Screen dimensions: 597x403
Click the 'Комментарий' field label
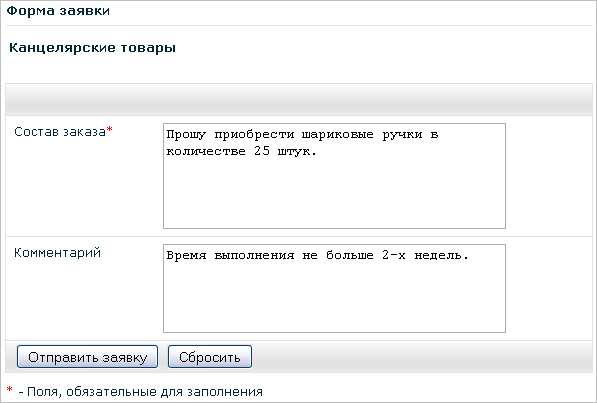click(x=57, y=253)
